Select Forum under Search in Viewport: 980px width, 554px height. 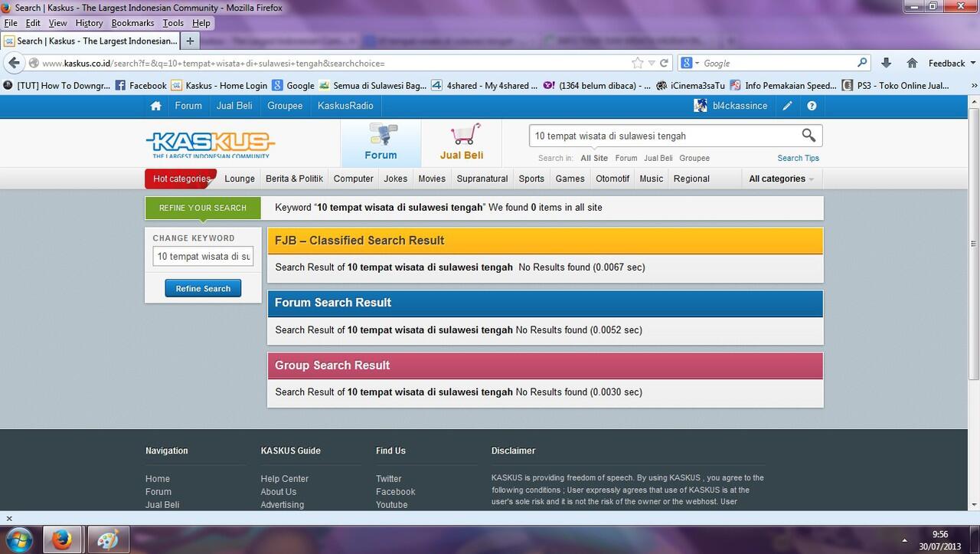[x=626, y=158]
